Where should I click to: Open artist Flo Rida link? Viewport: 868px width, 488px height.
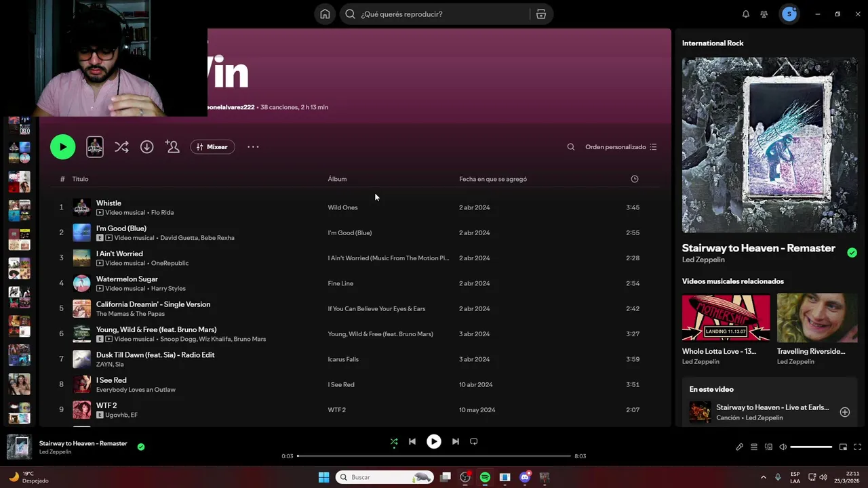pos(162,213)
